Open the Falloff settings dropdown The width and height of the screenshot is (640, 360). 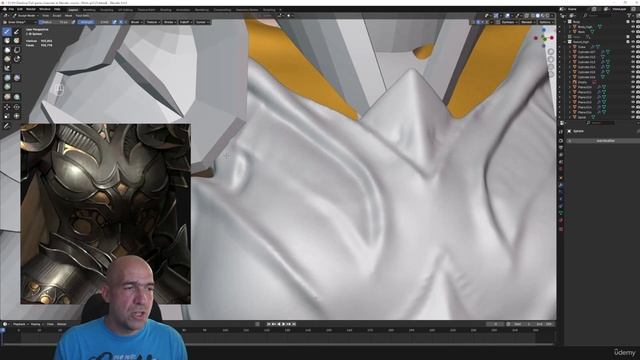pyautogui.click(x=187, y=22)
